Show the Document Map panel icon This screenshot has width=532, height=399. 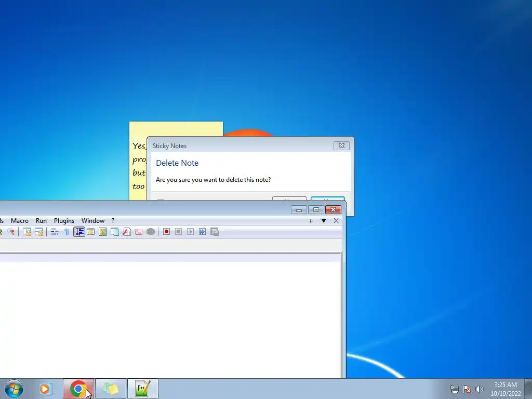(x=103, y=232)
